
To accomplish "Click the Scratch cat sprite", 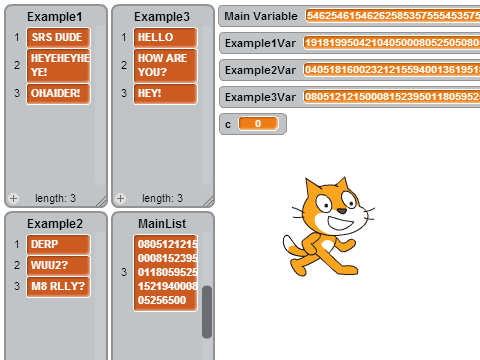I will [x=328, y=227].
